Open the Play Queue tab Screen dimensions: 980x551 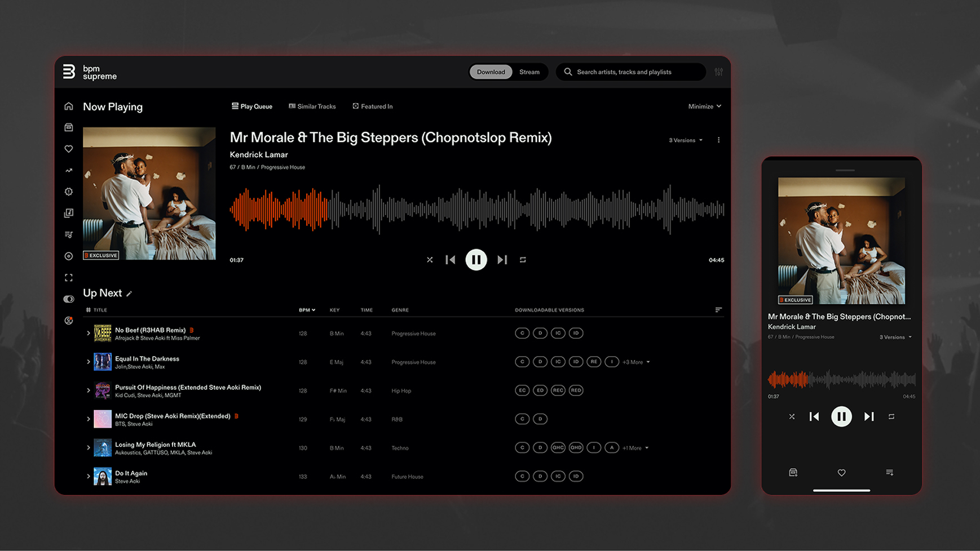click(x=252, y=106)
